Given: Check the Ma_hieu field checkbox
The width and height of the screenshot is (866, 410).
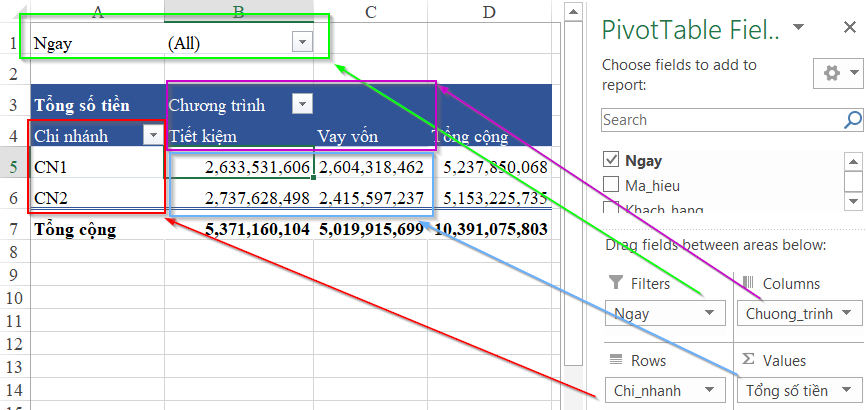Looking at the screenshot, I should click(611, 183).
